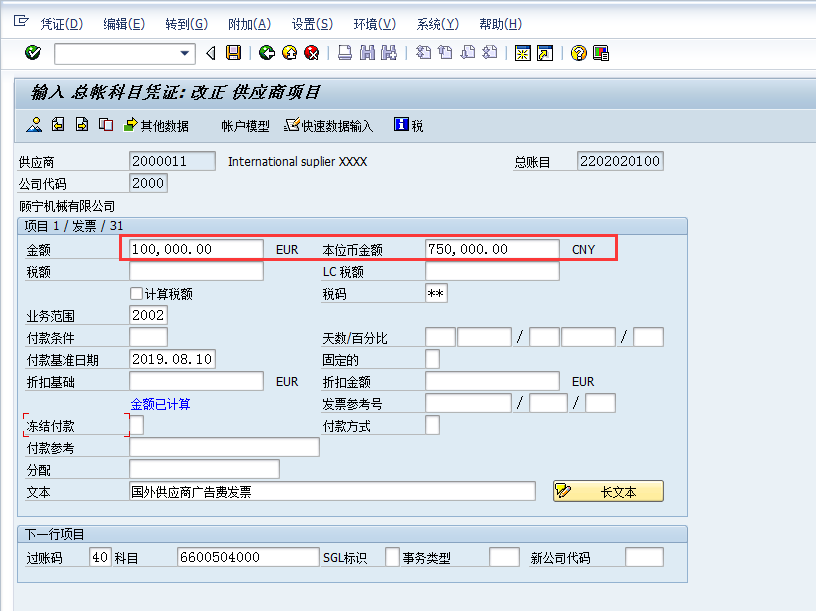
Task: Click the document overview mountain icon
Action: tap(34, 125)
